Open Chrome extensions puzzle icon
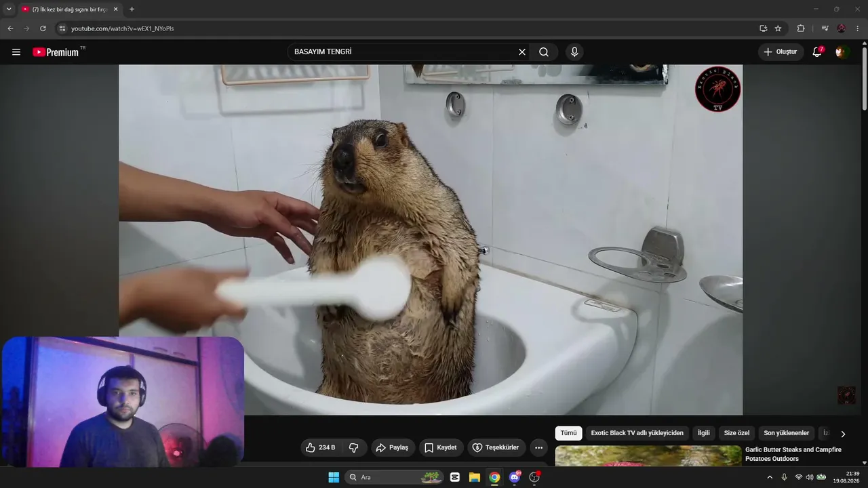868x488 pixels. tap(801, 28)
